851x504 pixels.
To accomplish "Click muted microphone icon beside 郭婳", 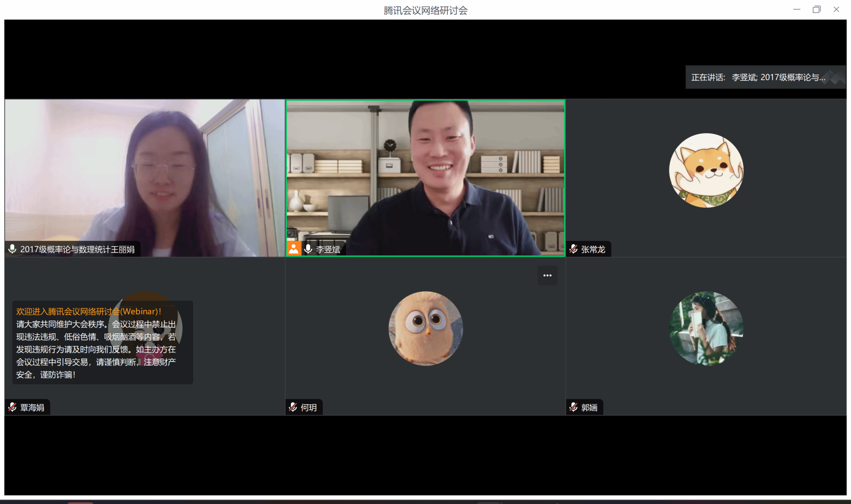I will [x=573, y=407].
